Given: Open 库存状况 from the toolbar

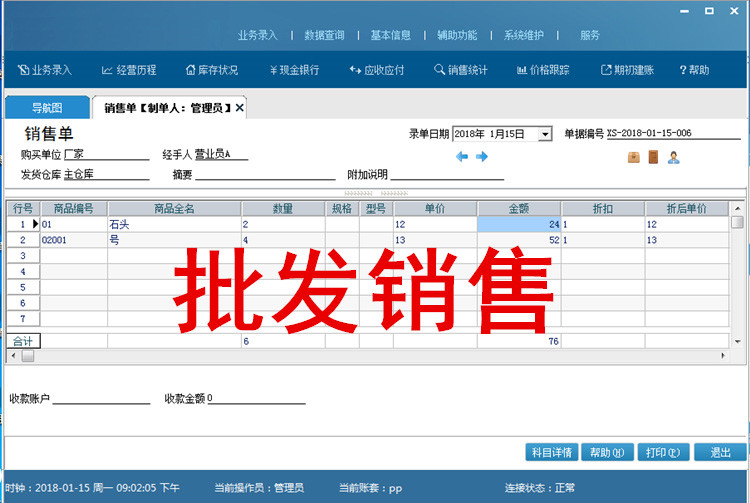Looking at the screenshot, I should [212, 70].
